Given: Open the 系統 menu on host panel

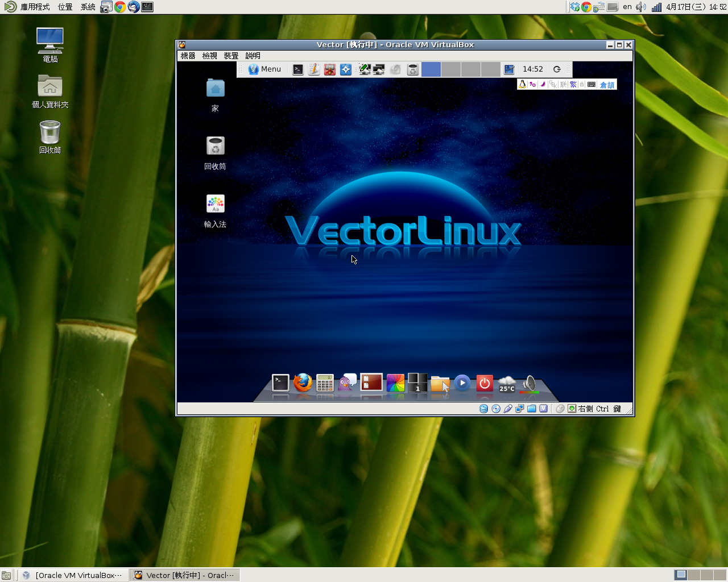Looking at the screenshot, I should pos(88,7).
